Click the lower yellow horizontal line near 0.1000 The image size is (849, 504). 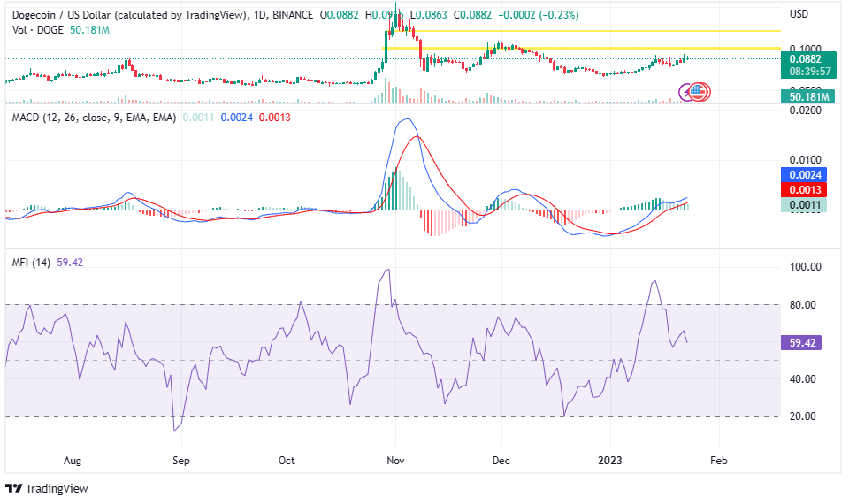point(582,48)
